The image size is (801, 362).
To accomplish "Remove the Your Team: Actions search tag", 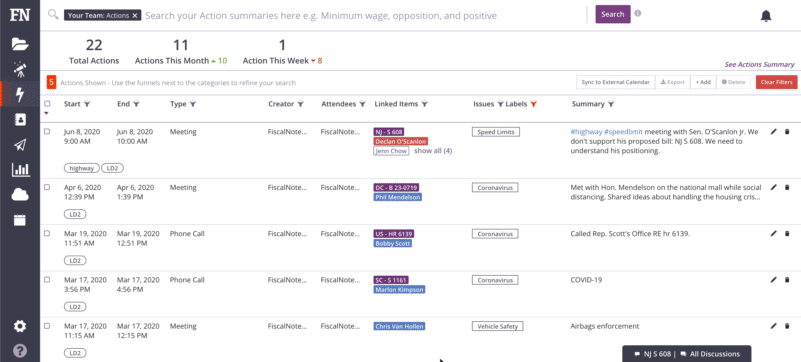I will [134, 16].
